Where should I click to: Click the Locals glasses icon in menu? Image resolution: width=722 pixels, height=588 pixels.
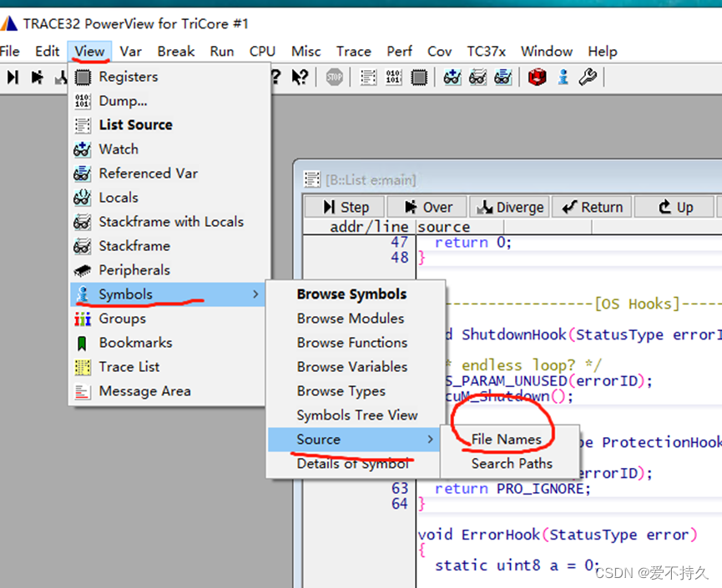pos(83,198)
